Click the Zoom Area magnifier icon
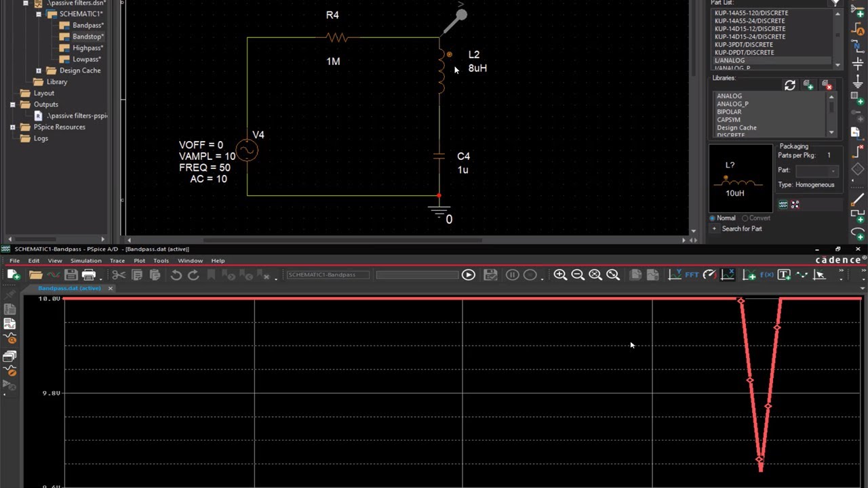868x488 pixels. tap(595, 274)
